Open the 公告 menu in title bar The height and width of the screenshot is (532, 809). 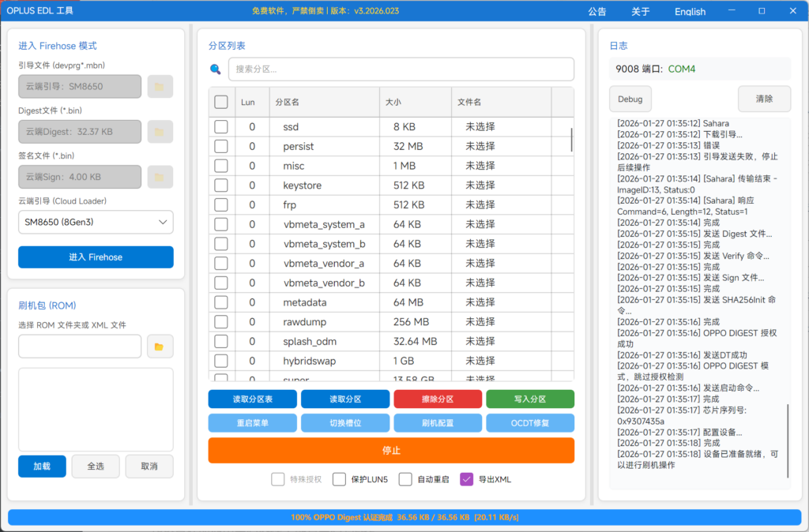coord(597,12)
